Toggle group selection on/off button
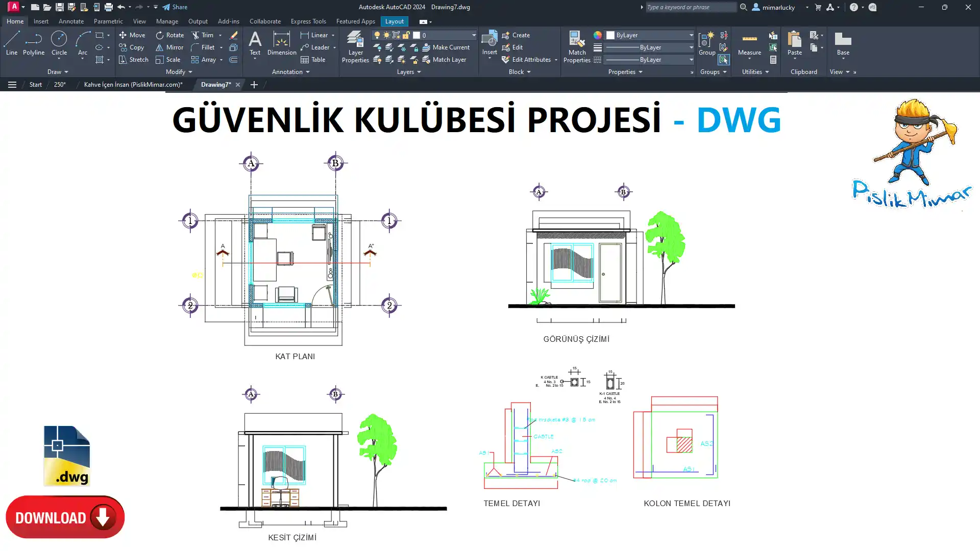 [x=723, y=60]
